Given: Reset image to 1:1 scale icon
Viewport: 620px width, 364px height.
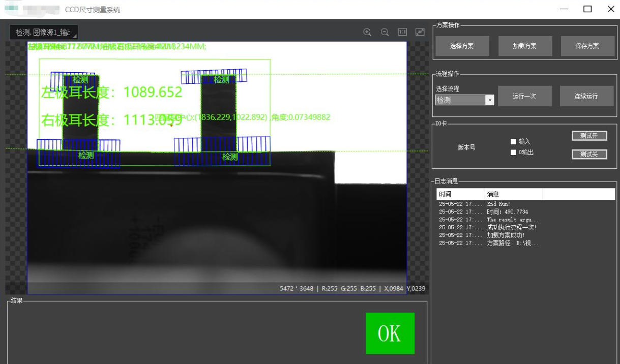Looking at the screenshot, I should [402, 32].
